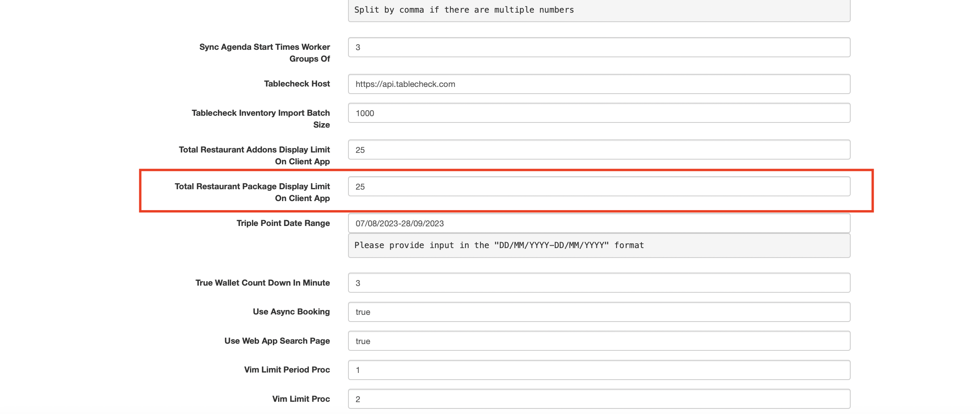Click the "Split by comma" help text
980x414 pixels.
click(464, 10)
